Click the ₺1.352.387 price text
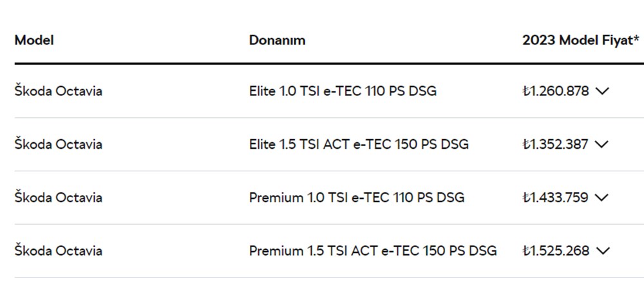The height and width of the screenshot is (291, 644). 555,144
